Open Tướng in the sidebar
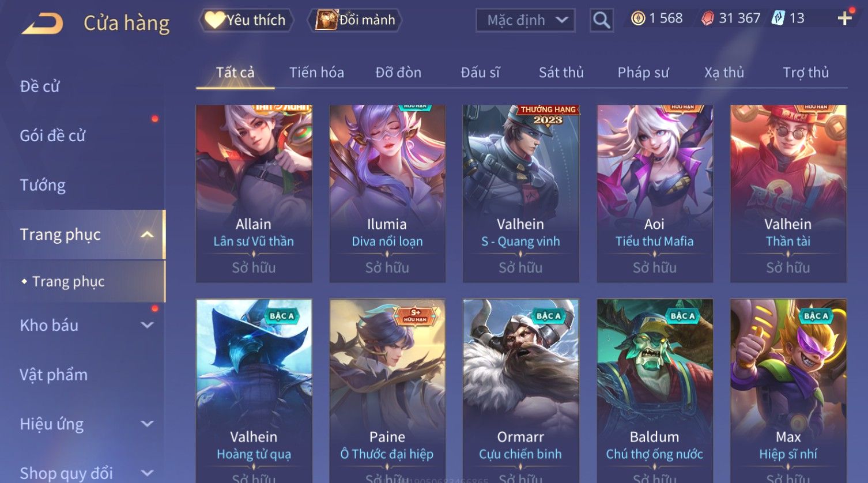 tap(43, 185)
